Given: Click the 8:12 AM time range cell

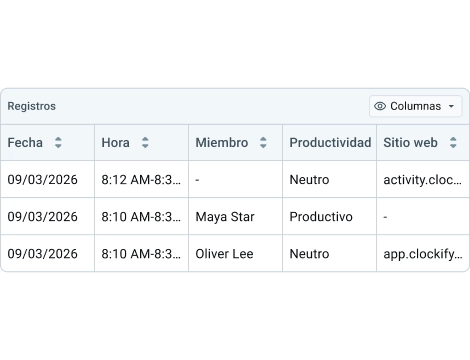Looking at the screenshot, I should pos(141,179).
